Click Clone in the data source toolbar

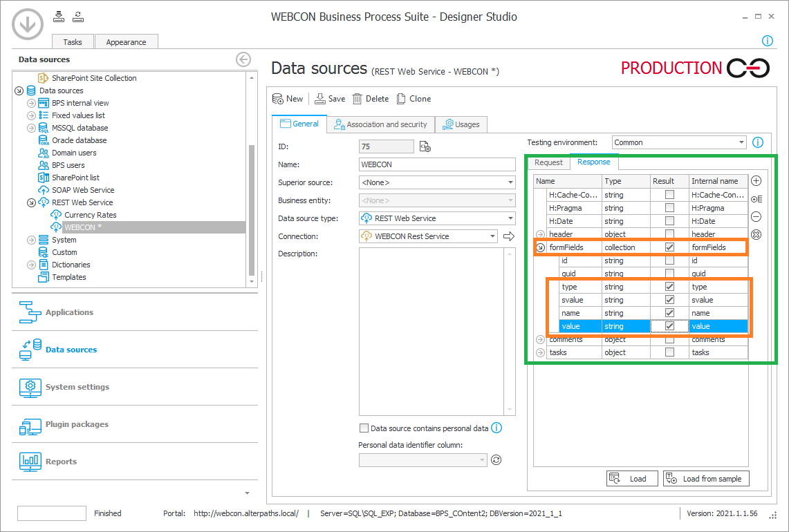(414, 99)
